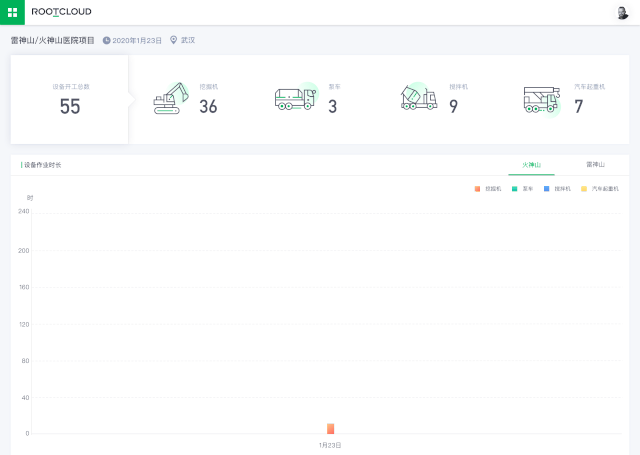Click the excavator count 36
Viewport: 640px width, 455px height.
(x=208, y=106)
